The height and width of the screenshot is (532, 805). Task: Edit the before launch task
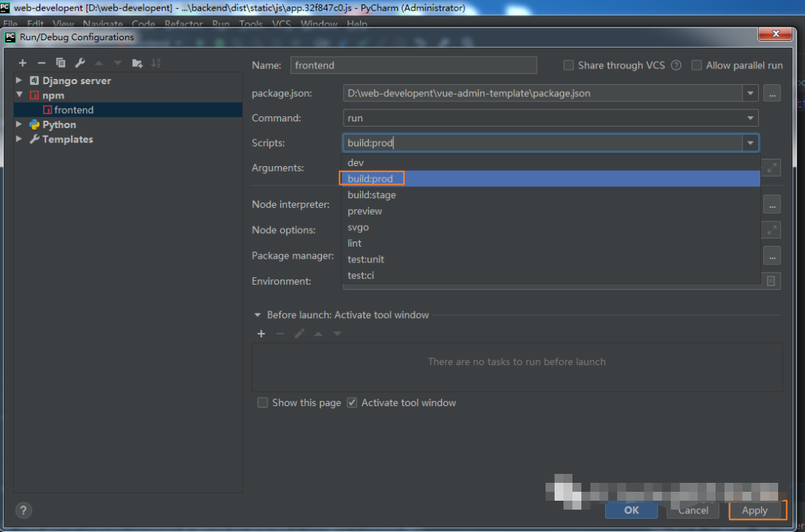pos(300,334)
